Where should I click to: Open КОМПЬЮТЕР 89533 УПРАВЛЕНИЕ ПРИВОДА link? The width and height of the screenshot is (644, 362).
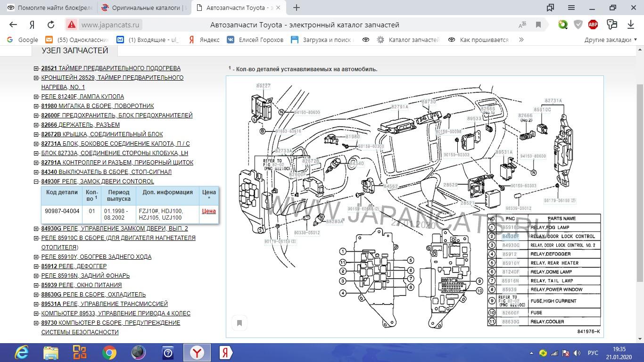116,313
